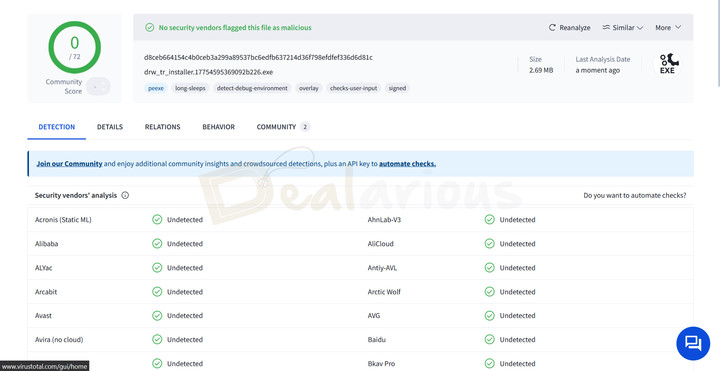This screenshot has height=371, width=720.
Task: Click the page vertical scrollbar
Action: tap(718, 44)
